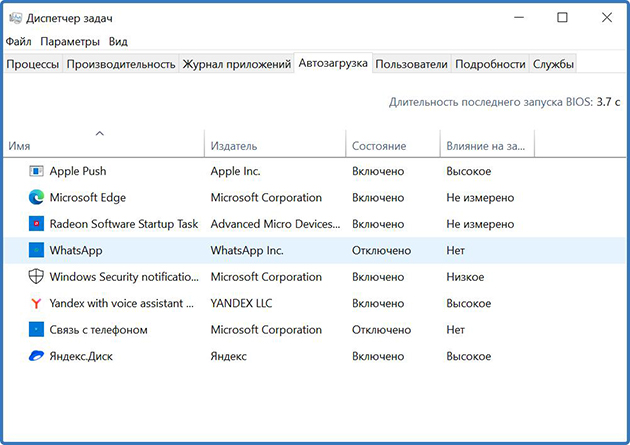The width and height of the screenshot is (630, 445).
Task: Click the Microsoft Edge icon in list
Action: (x=37, y=198)
